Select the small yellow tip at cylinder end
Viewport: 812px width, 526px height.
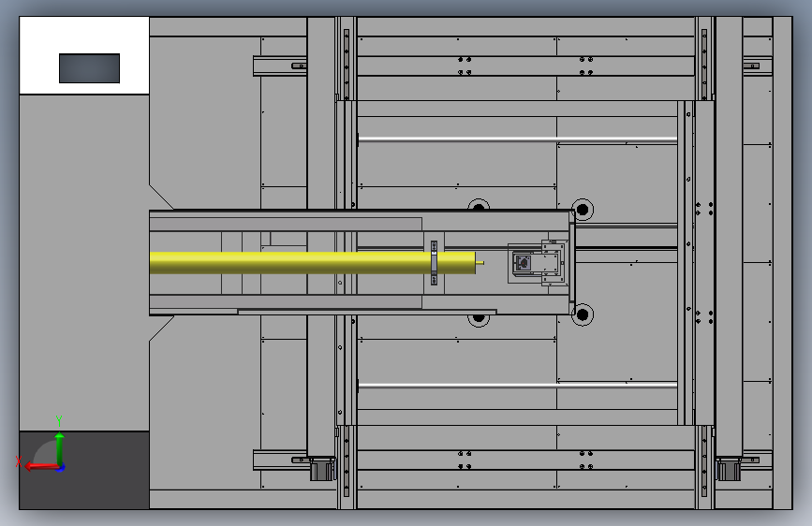coord(480,263)
